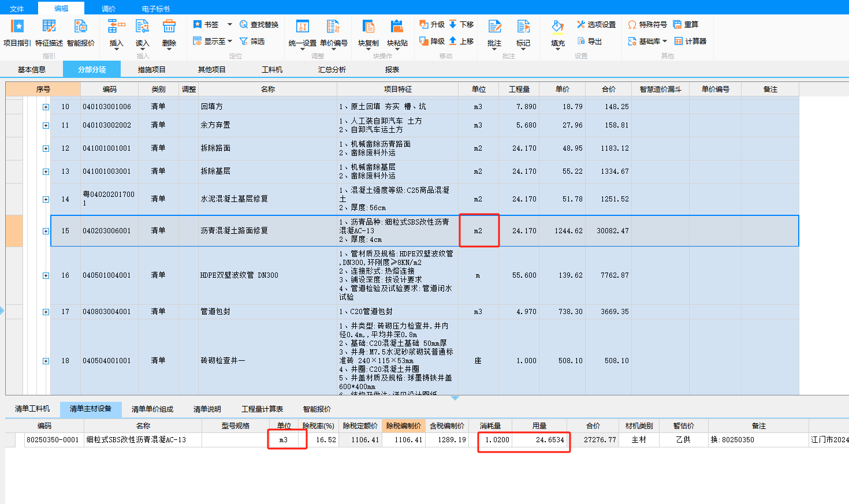The image size is (849, 504).
Task: Expand row 14 水泥混凝土基层修复
Action: pos(46,199)
